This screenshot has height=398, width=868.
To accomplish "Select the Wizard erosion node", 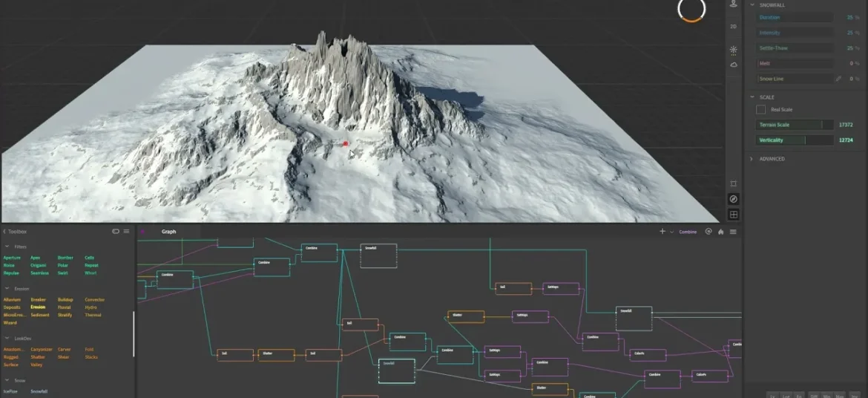I will tap(10, 322).
